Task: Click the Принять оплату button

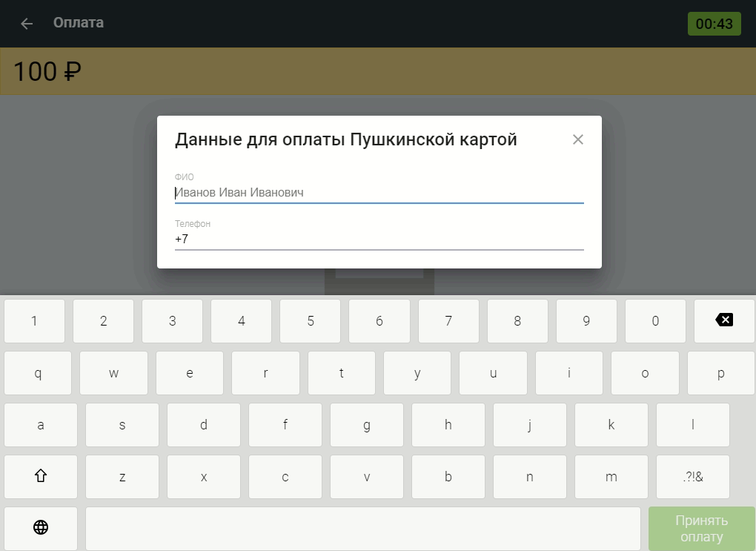Action: pos(701,528)
